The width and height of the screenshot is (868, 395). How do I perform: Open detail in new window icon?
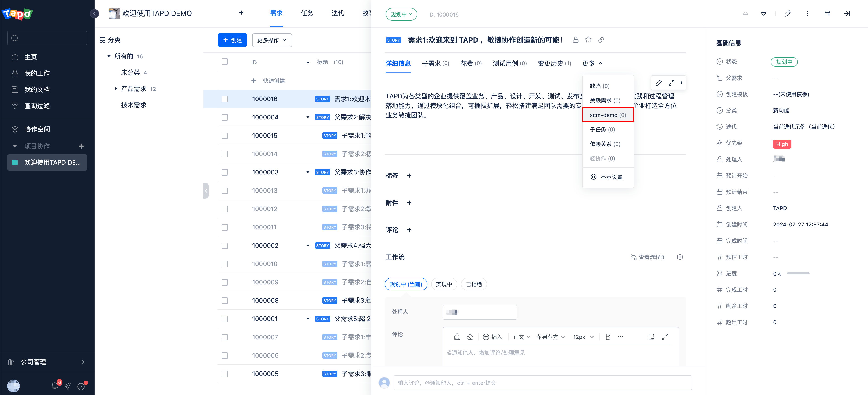point(827,14)
